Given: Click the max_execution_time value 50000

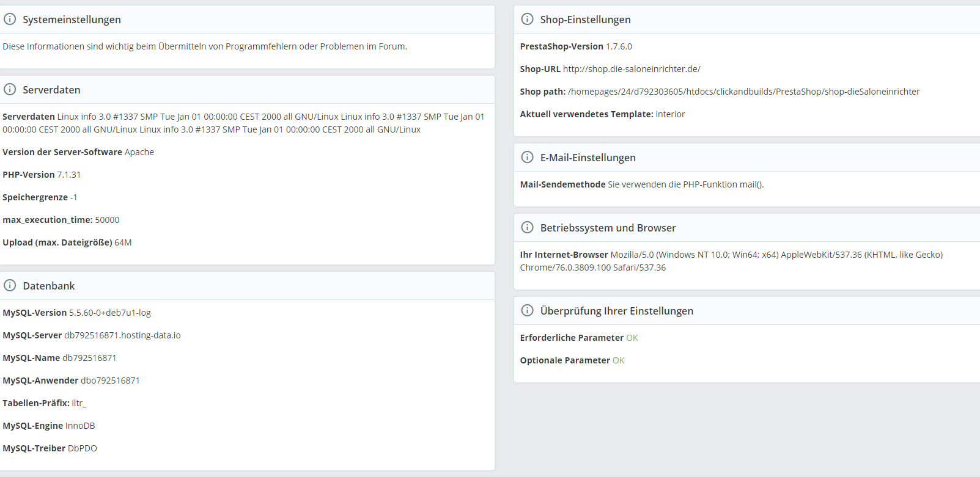Looking at the screenshot, I should coord(107,220).
